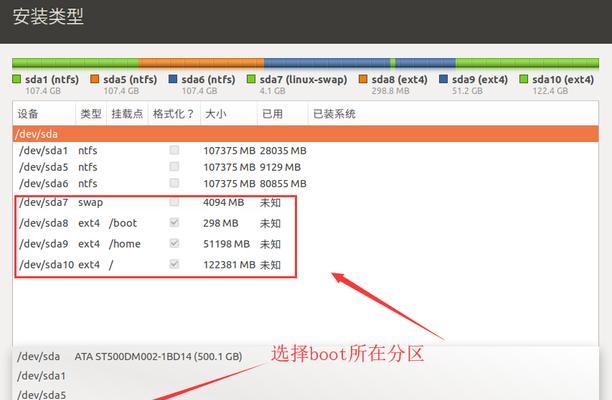Select the /dev/sda10 root partition row

pos(305,264)
